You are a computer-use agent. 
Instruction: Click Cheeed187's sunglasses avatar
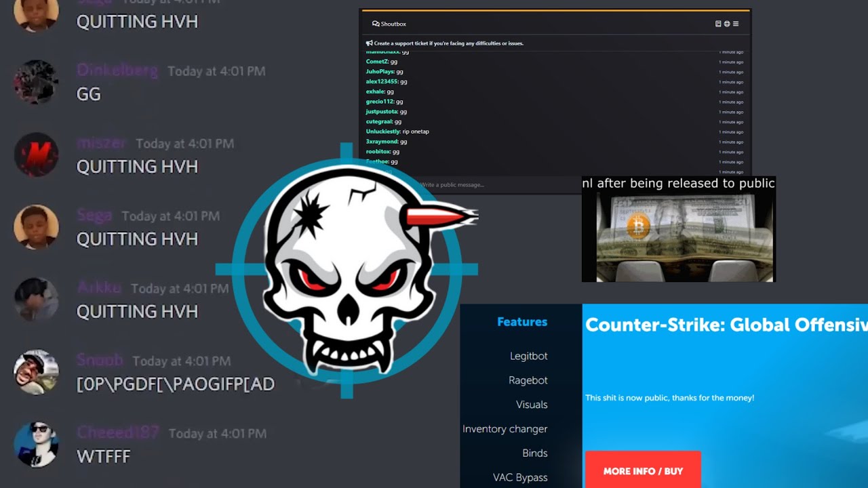(36, 445)
